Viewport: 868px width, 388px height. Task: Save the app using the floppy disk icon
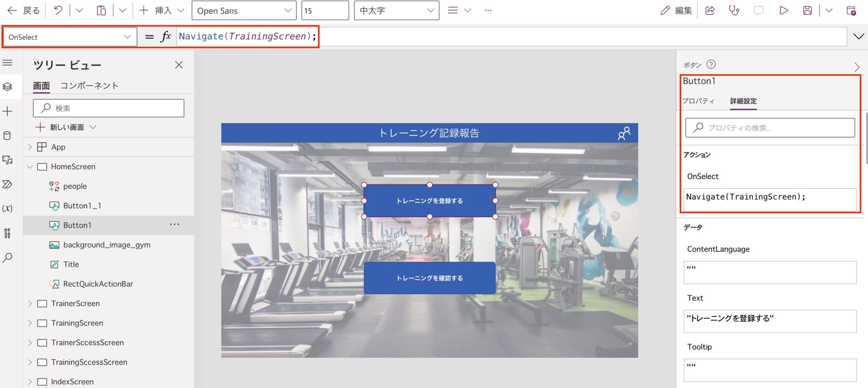click(x=807, y=11)
